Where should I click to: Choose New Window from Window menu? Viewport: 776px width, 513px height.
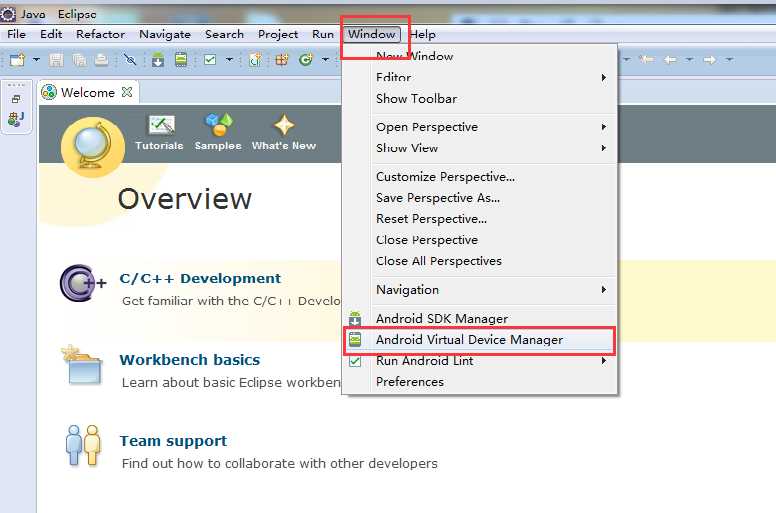479,56
